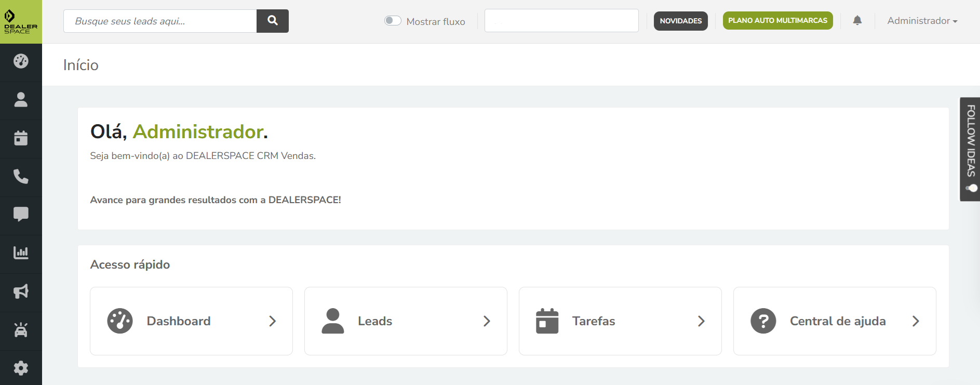
Task: Open the phone calls sidebar icon
Action: tap(21, 177)
